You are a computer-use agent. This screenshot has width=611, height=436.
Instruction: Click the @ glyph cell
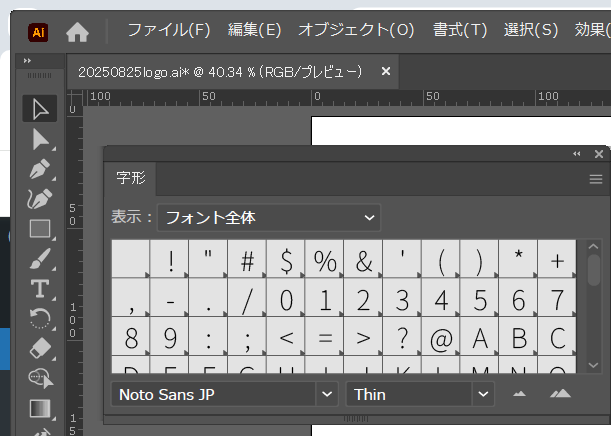440,337
